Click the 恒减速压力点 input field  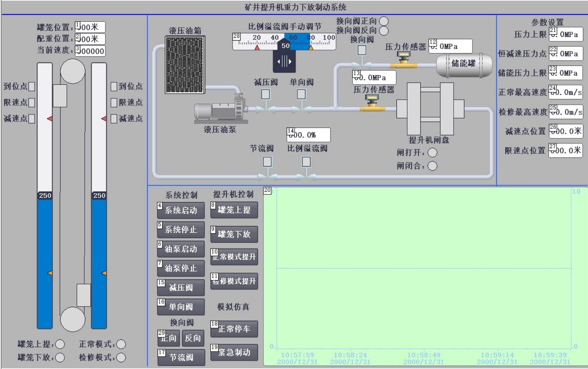pyautogui.click(x=566, y=53)
